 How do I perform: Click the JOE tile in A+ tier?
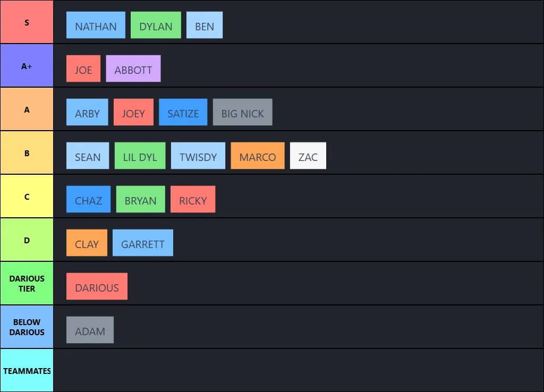[x=83, y=69]
